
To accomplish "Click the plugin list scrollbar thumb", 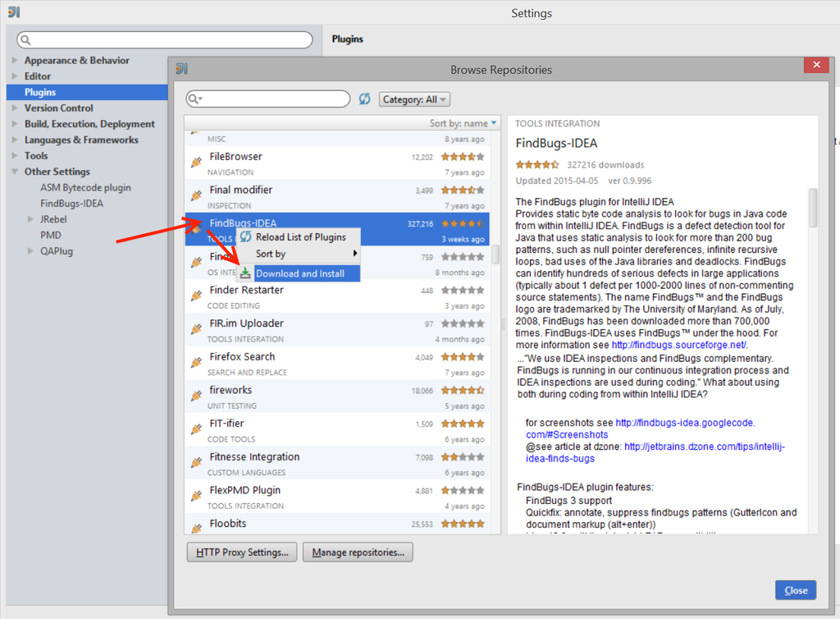I will [495, 254].
